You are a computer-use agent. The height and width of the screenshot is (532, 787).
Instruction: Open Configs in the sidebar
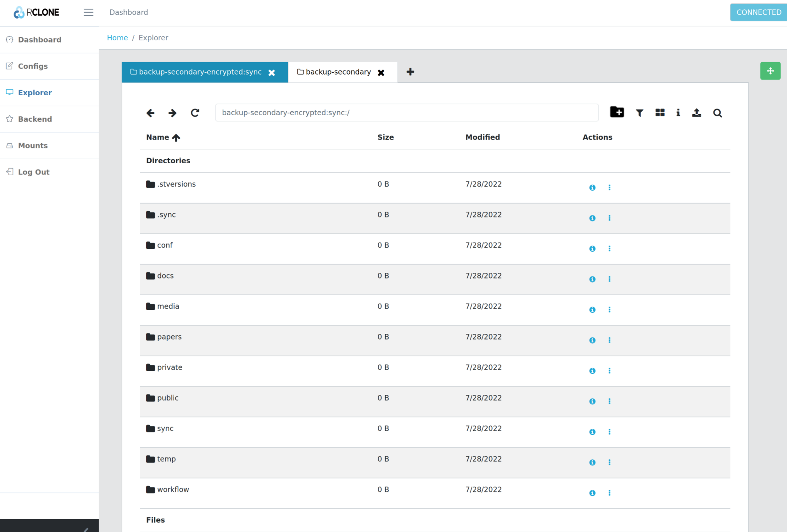(49, 66)
